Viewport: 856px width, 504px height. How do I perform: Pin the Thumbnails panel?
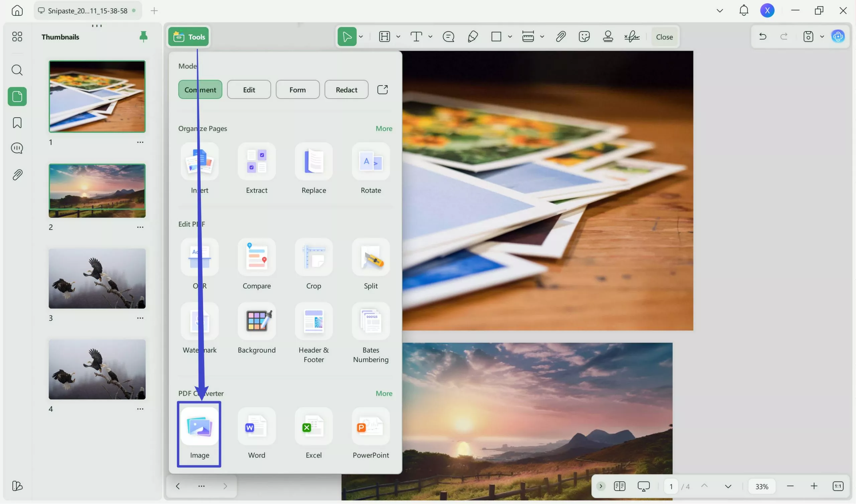[144, 37]
